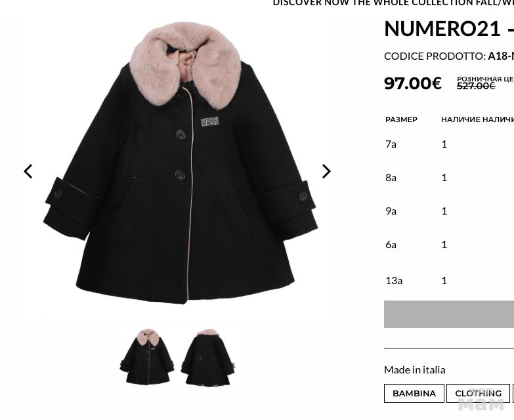The image size is (514, 420).
Task: Click the BAMBINA tag button
Action: point(414,393)
